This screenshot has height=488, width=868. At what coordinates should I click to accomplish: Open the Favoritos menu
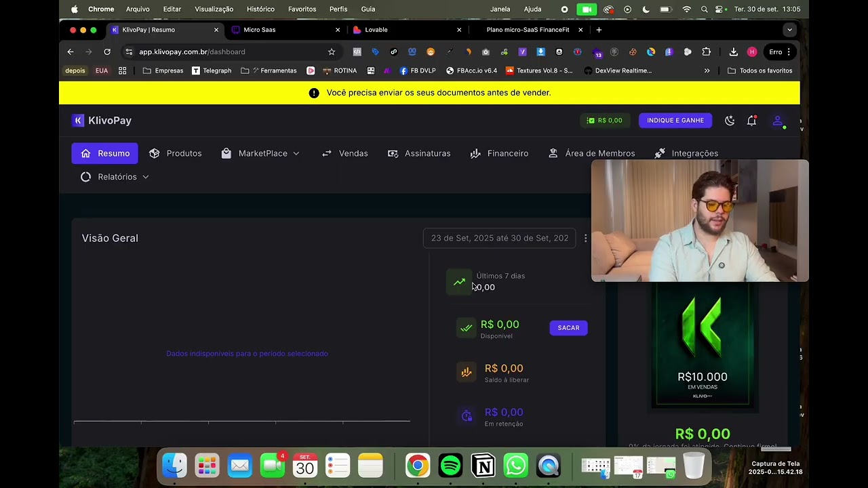[x=302, y=9]
